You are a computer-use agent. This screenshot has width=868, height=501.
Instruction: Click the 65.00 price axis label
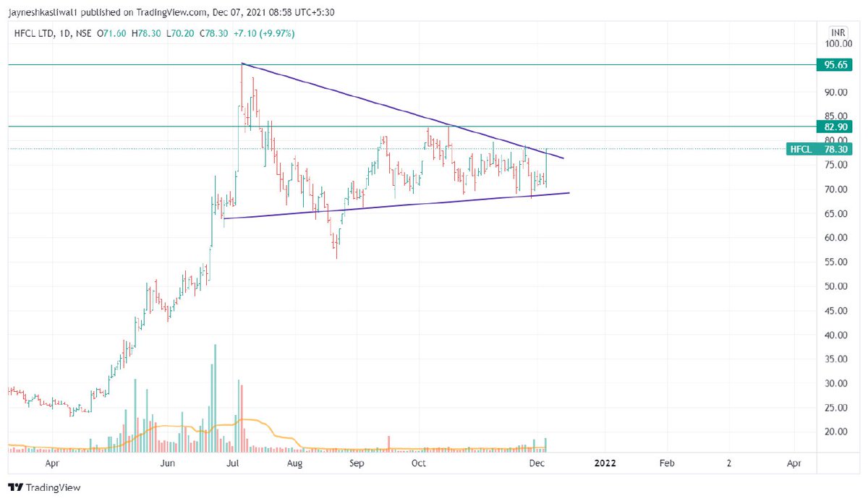(x=838, y=213)
